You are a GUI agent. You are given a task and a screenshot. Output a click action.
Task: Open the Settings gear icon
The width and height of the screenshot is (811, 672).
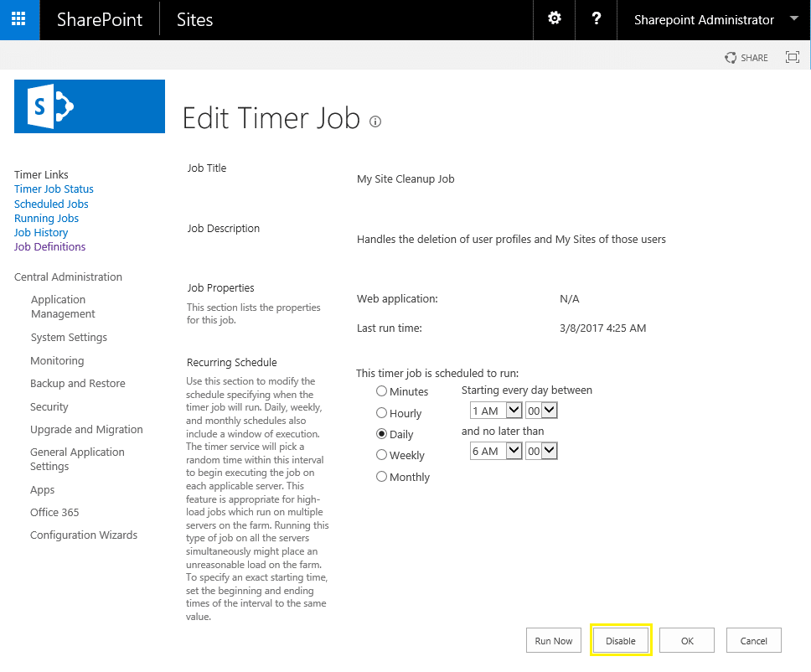pyautogui.click(x=554, y=19)
